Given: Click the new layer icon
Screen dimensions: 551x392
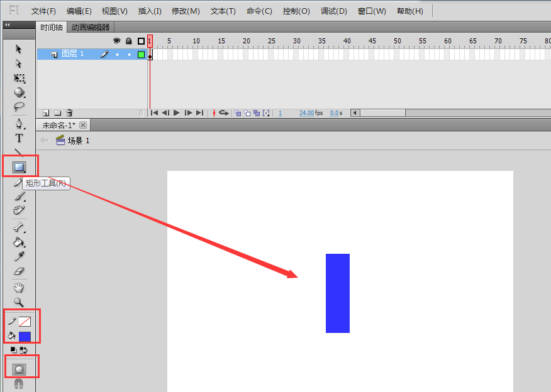Looking at the screenshot, I should pyautogui.click(x=46, y=113).
